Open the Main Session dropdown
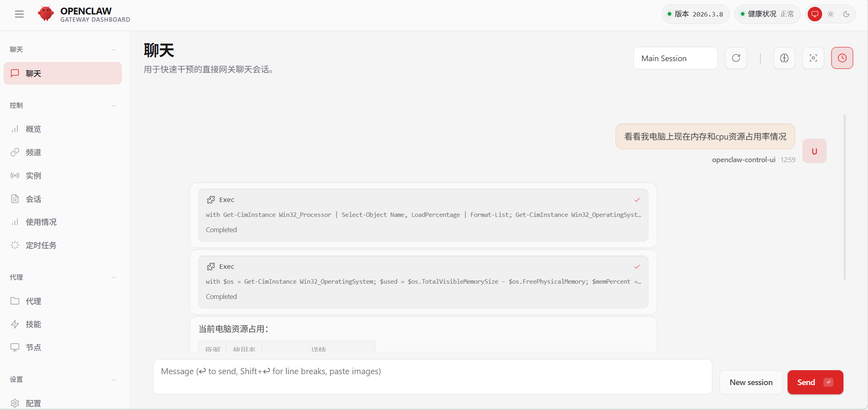The image size is (868, 410). pos(675,58)
